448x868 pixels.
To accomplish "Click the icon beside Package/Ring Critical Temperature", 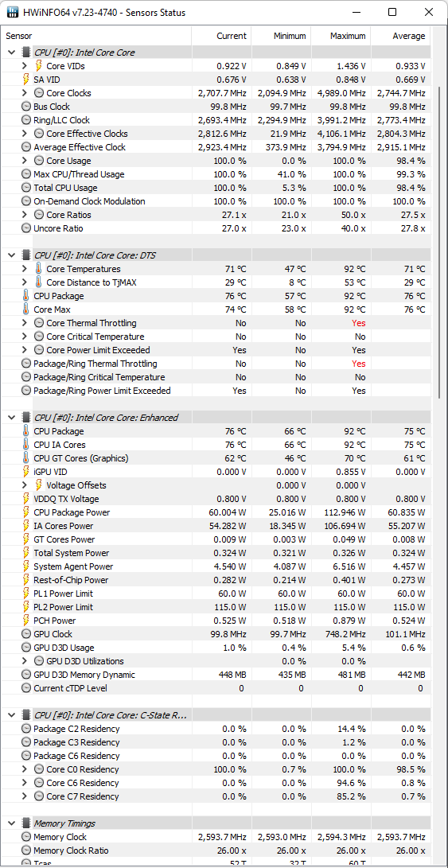I will click(26, 377).
